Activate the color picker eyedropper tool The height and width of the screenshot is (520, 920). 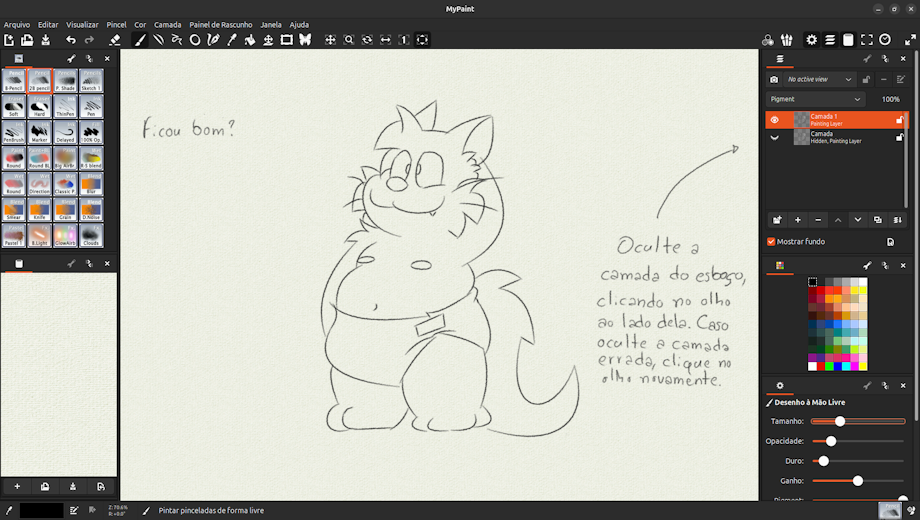point(231,40)
